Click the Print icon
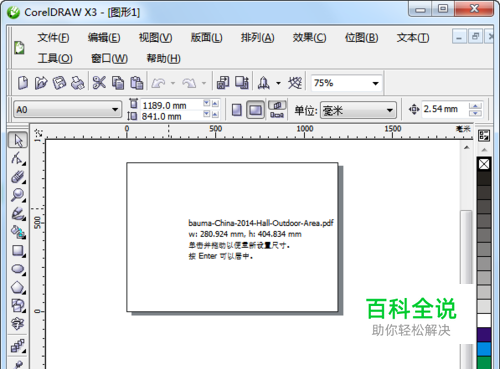Screen dimensions: 500x369 (78, 83)
